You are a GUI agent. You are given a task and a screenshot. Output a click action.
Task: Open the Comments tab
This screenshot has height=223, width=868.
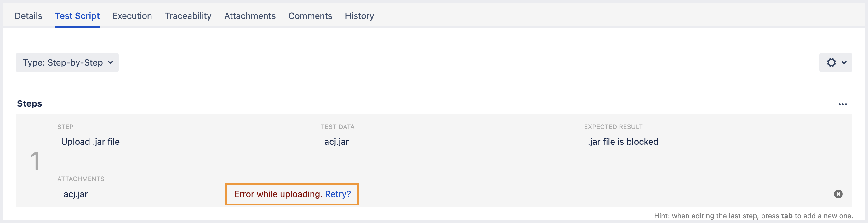coord(310,15)
